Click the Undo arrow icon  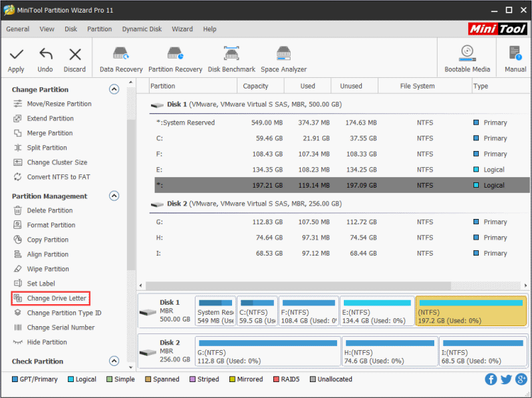coord(45,54)
